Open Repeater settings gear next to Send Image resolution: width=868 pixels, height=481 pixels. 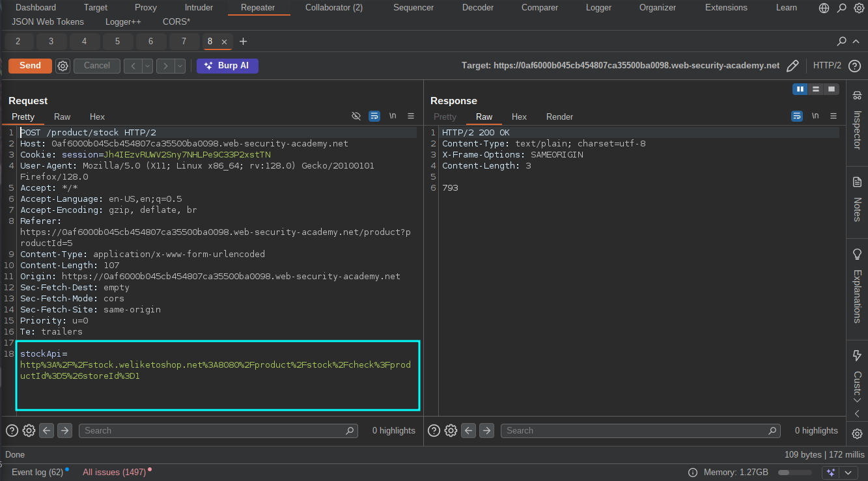point(63,66)
